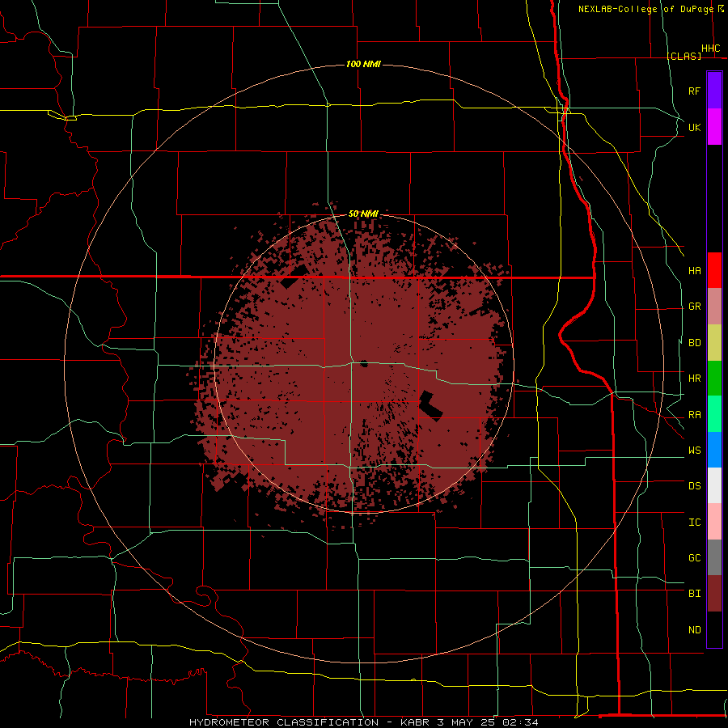
Task: Click the L-shaped black gap in returns
Action: click(x=431, y=406)
